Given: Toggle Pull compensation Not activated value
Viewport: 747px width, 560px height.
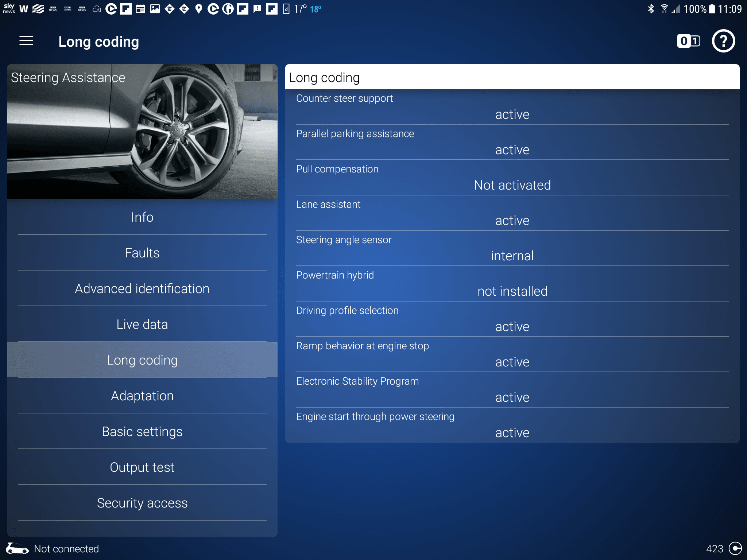Looking at the screenshot, I should (x=512, y=185).
